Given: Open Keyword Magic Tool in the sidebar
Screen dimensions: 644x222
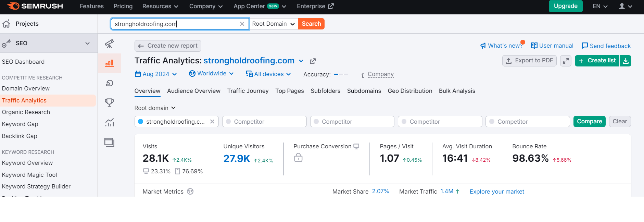Looking at the screenshot, I should pyautogui.click(x=29, y=175).
